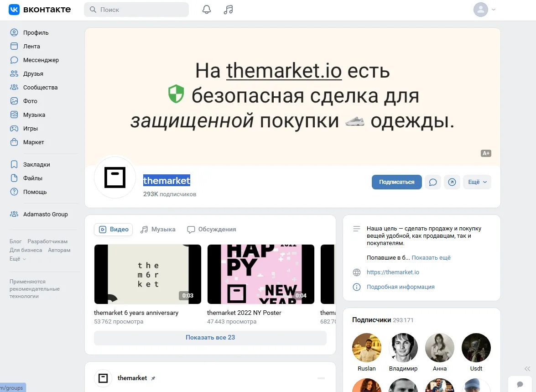Open subscriber Владимир's avatar
The width and height of the screenshot is (536, 392).
pyautogui.click(x=403, y=348)
